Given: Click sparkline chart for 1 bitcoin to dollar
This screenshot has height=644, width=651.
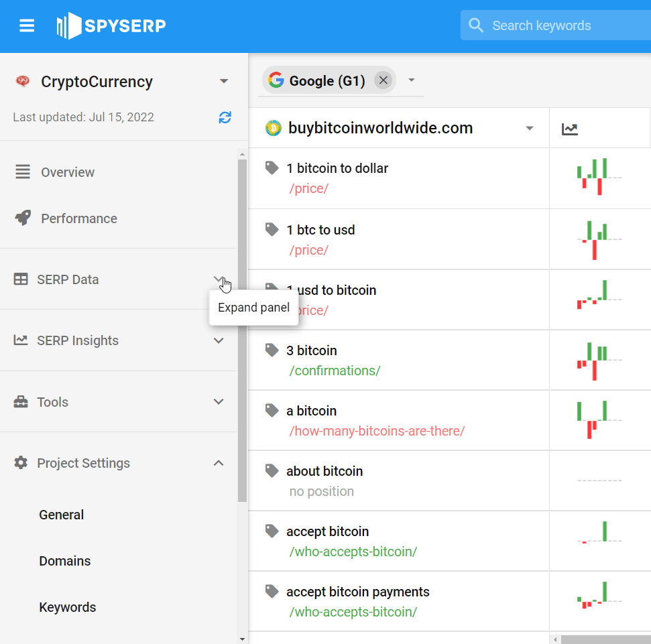Looking at the screenshot, I should (x=599, y=177).
